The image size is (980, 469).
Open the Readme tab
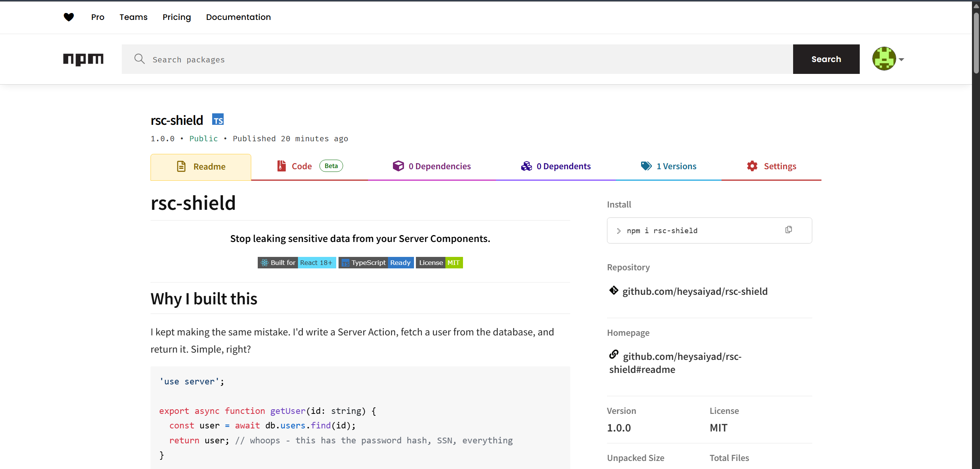(x=201, y=167)
